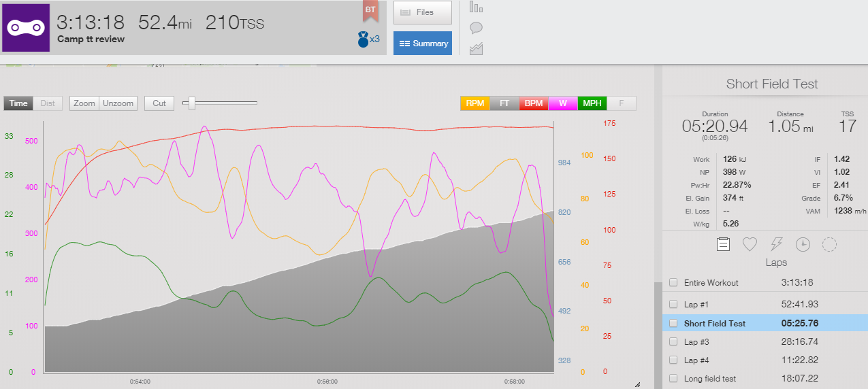
Task: Open the bar chart analysis icon
Action: point(477,7)
